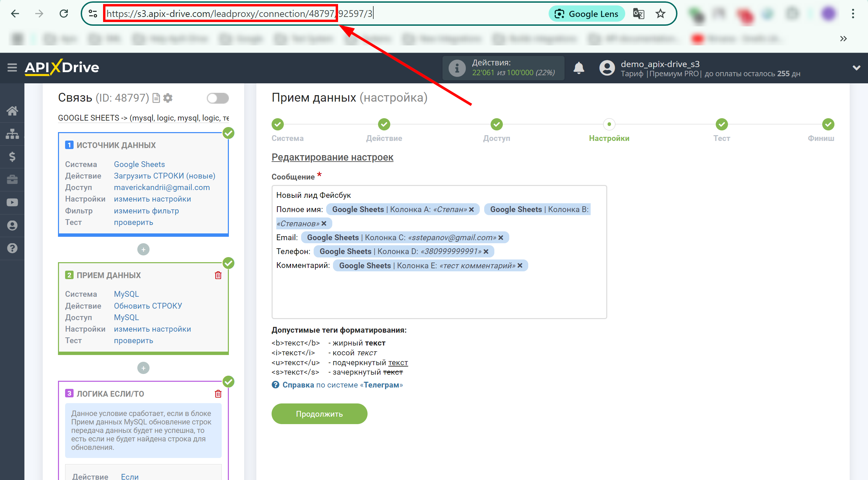868x480 pixels.
Task: Go to Настройки step
Action: point(609,124)
